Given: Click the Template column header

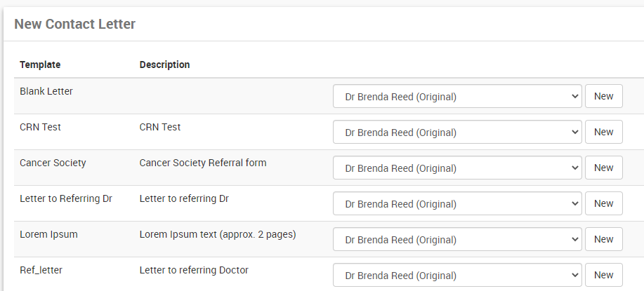Looking at the screenshot, I should click(x=40, y=65).
